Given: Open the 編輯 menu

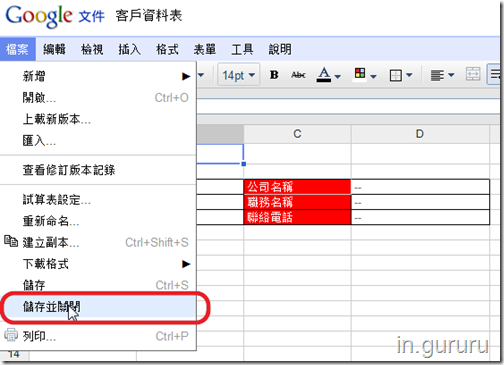Looking at the screenshot, I should pos(54,49).
